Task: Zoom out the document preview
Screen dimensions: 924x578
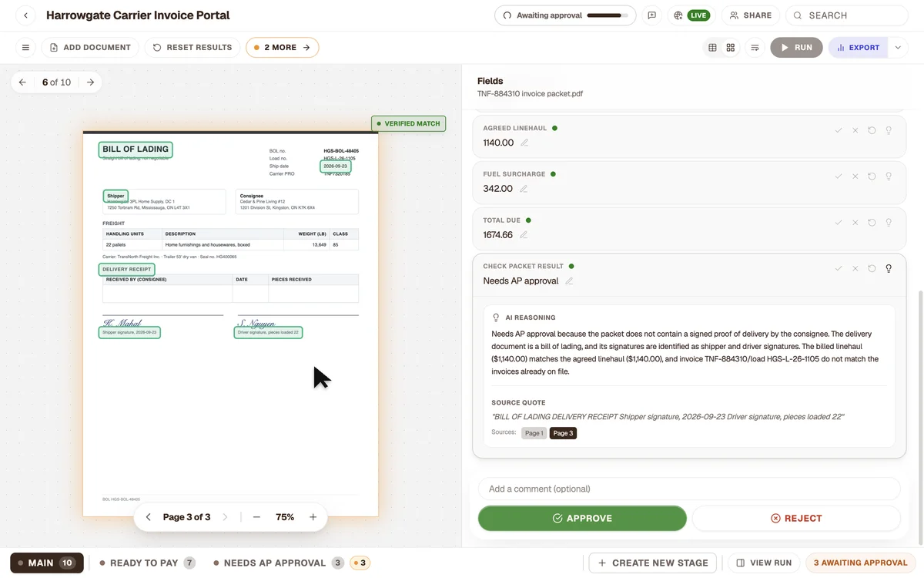Action: 256,517
